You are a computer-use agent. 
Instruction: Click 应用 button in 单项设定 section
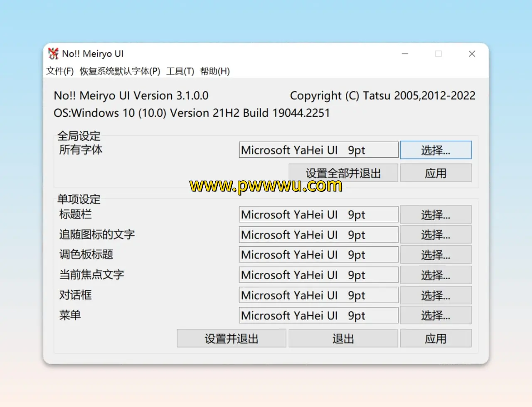(436, 338)
